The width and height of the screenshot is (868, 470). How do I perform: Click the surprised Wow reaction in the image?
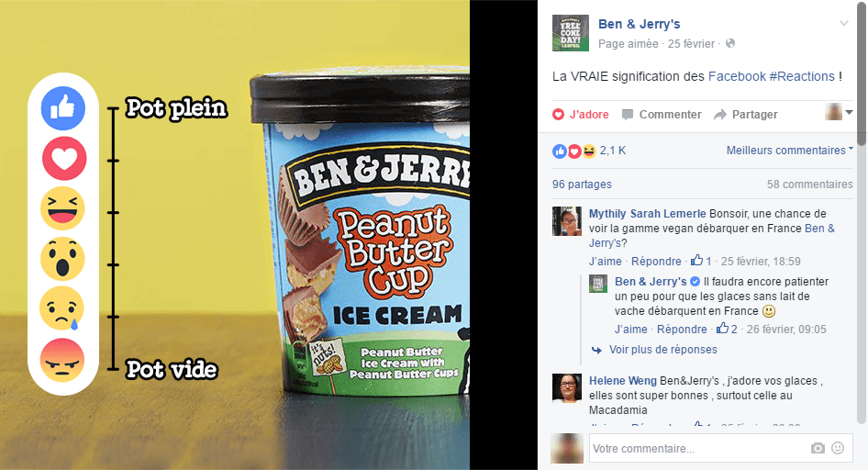tap(62, 259)
